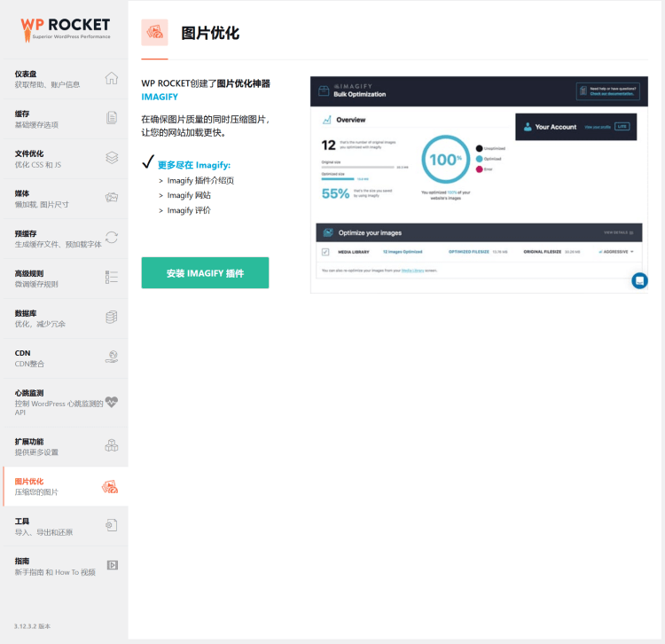This screenshot has width=665, height=644.
Task: Click the 图片优化 page title
Action: (x=210, y=33)
